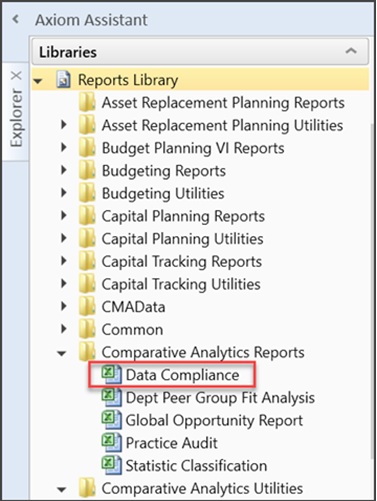Viewport: 377px width, 501px height.
Task: Expand Capital Planning Reports folder arrow
Action: click(x=64, y=215)
